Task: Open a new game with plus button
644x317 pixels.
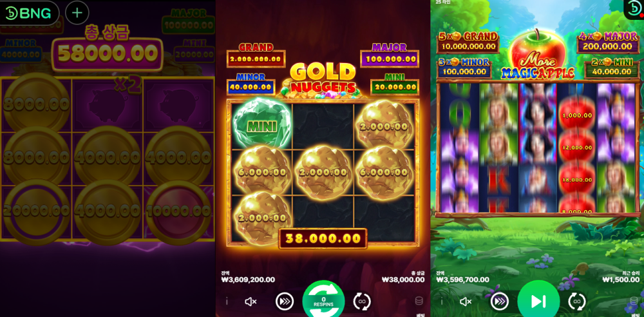Action: pos(77,13)
